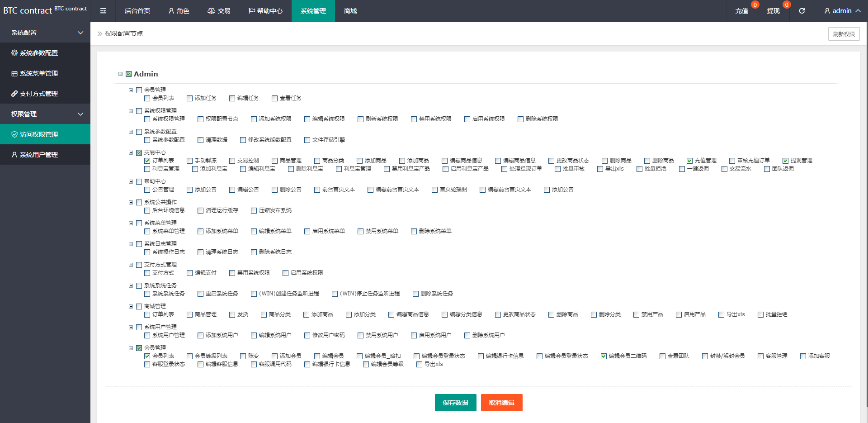Check the 修改用户密码 checkbox

click(307, 335)
